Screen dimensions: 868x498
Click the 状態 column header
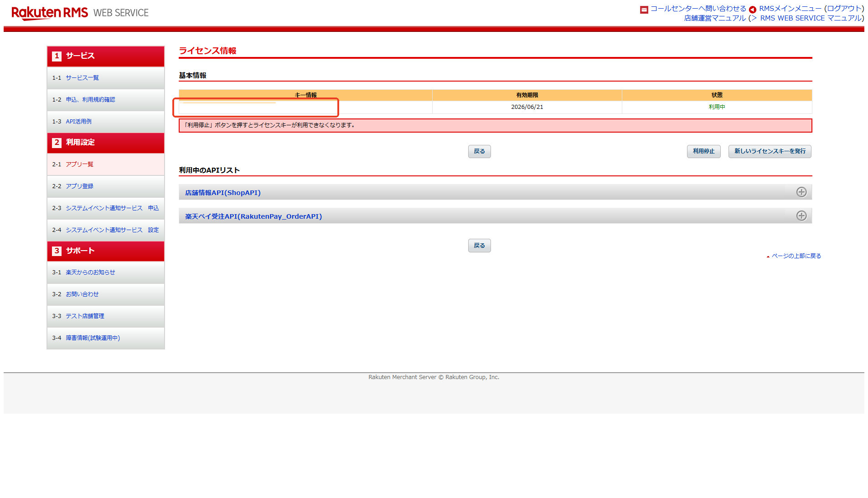pyautogui.click(x=717, y=95)
